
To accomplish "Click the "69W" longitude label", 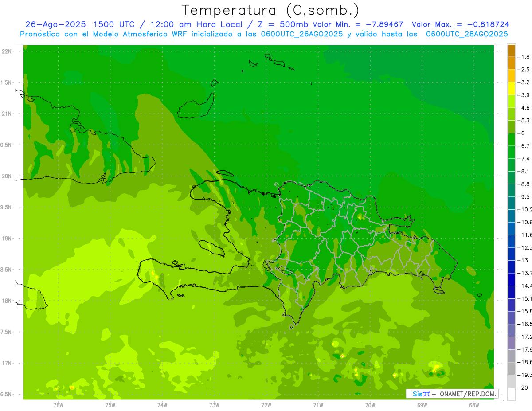I will click(422, 405).
